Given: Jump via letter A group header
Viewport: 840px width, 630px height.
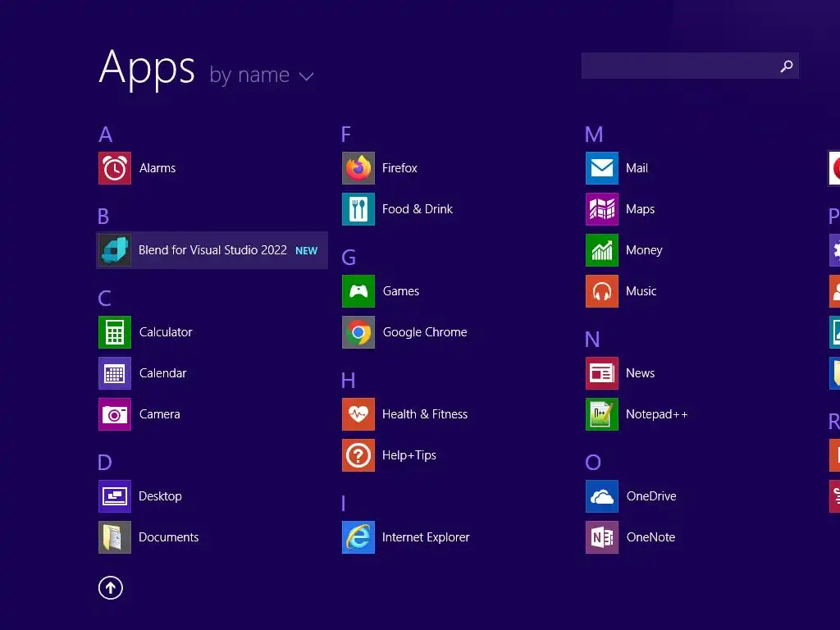Looking at the screenshot, I should [106, 135].
